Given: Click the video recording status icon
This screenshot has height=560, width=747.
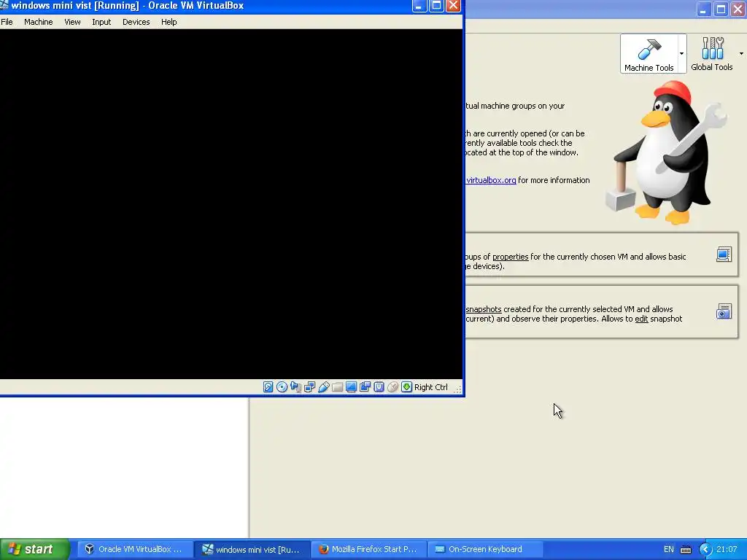Looking at the screenshot, I should (x=365, y=387).
